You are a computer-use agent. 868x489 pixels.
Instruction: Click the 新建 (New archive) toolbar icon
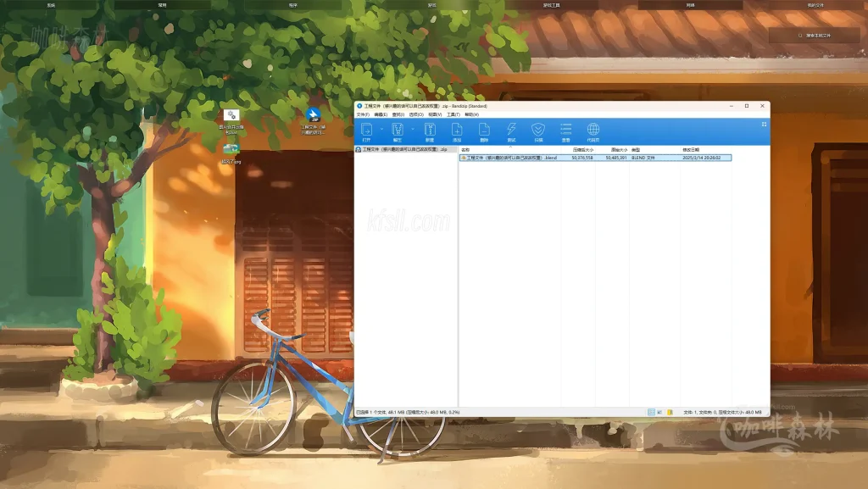click(429, 131)
